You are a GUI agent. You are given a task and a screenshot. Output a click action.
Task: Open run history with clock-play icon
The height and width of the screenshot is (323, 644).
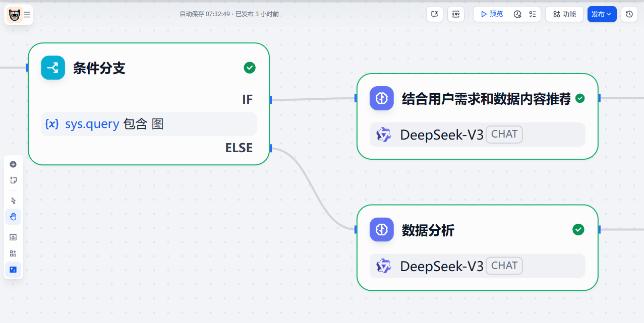[517, 14]
